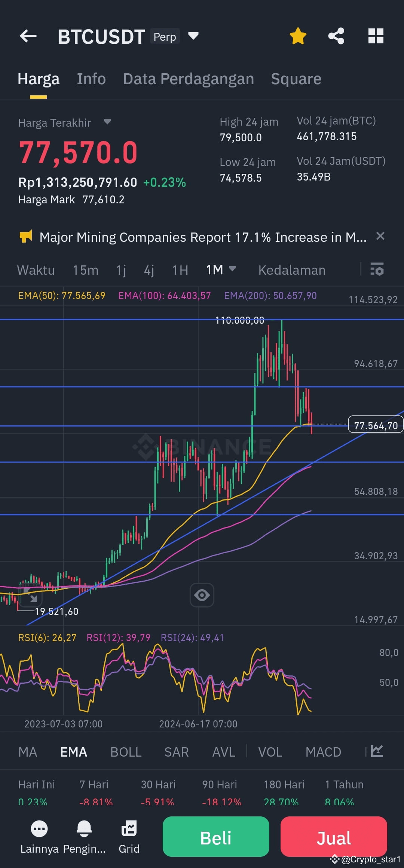Dismiss the announcement banner
404x868 pixels.
(380, 236)
